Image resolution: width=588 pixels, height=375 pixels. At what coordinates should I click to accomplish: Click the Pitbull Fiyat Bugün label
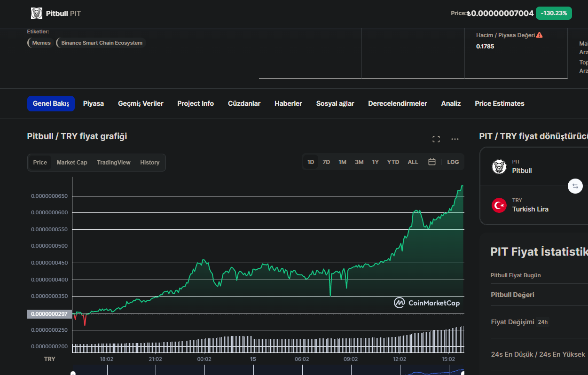[516, 275]
